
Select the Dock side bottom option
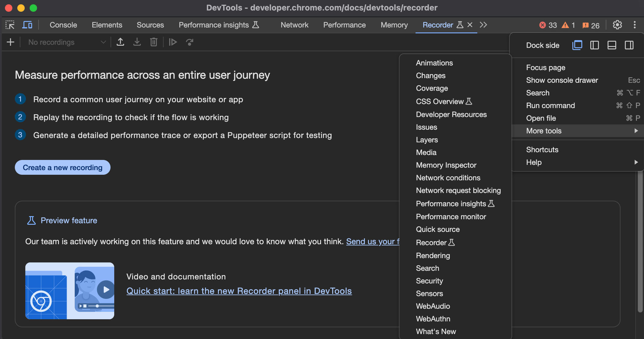pos(611,45)
